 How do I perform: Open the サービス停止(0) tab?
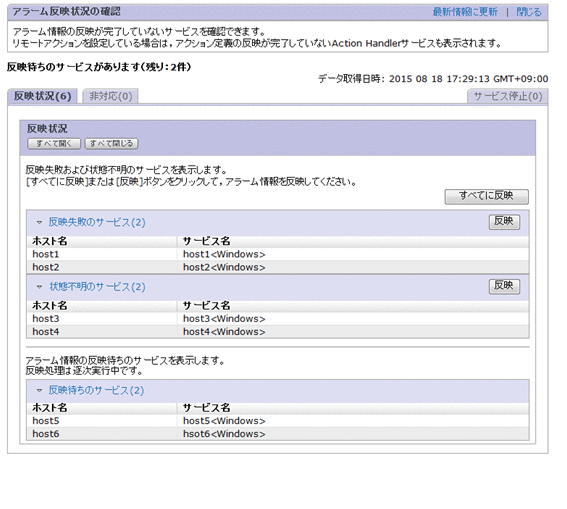click(x=508, y=96)
